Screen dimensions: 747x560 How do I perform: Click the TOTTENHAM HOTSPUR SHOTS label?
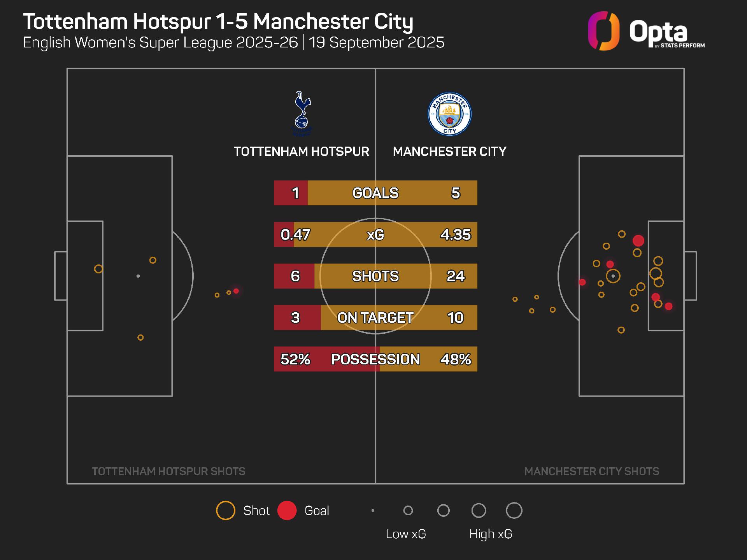[168, 471]
